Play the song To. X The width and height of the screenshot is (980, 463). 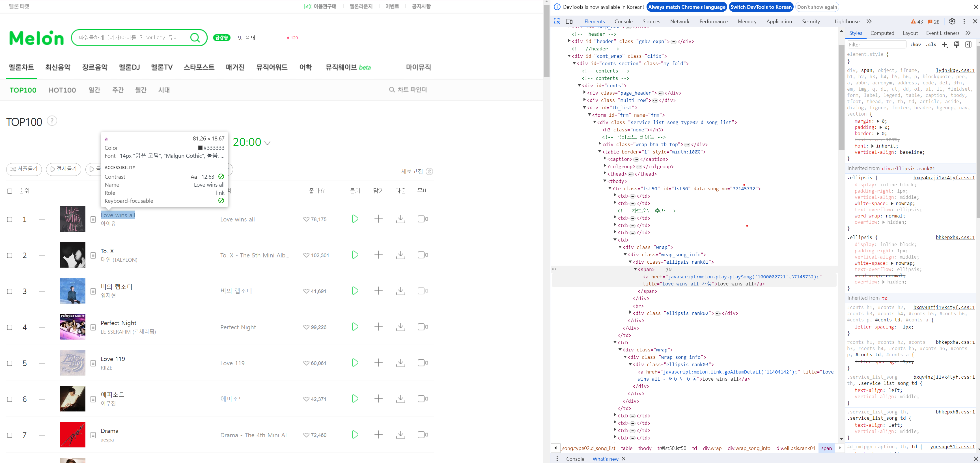tap(355, 255)
